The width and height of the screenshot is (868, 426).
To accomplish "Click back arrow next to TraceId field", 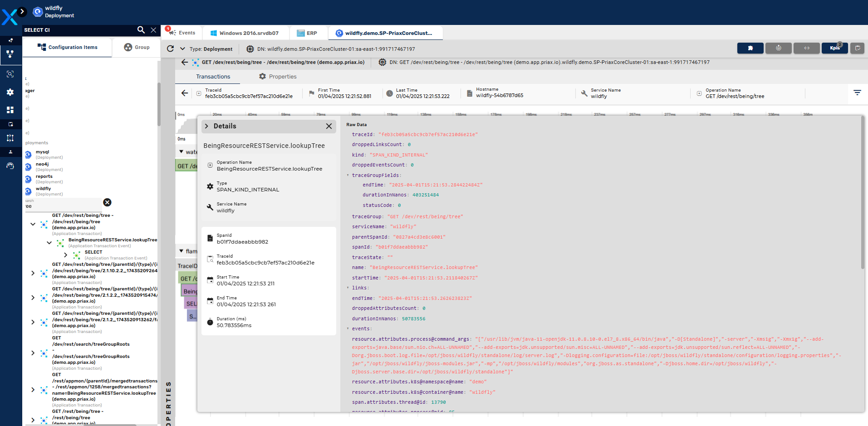I will coord(184,93).
